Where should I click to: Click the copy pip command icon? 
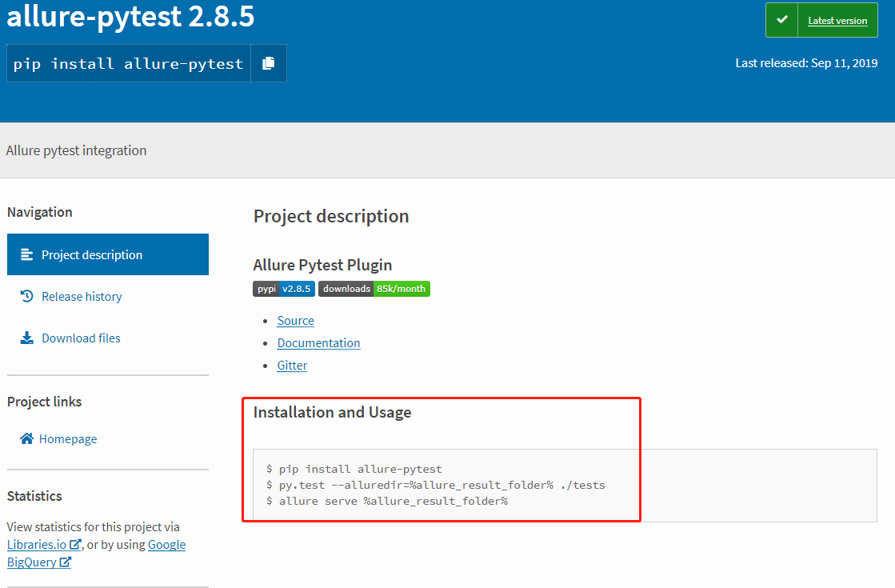tap(269, 63)
